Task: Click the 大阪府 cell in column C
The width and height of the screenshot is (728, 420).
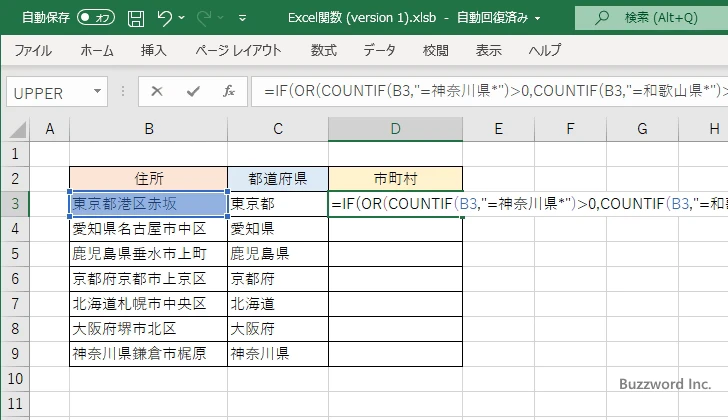Action: 278,329
